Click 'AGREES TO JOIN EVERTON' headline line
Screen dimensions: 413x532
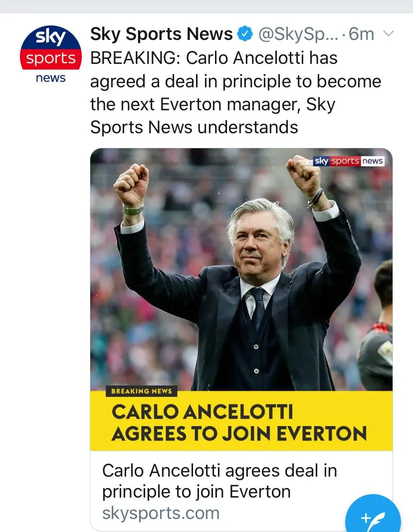(x=238, y=433)
